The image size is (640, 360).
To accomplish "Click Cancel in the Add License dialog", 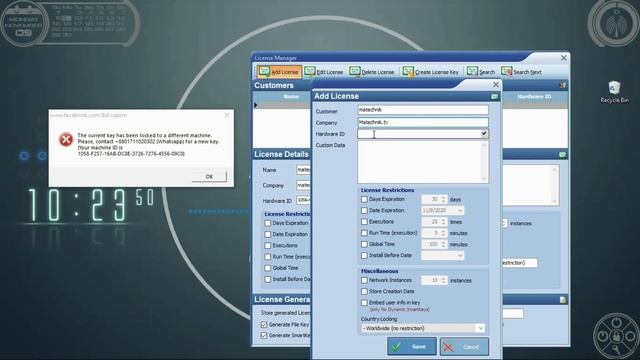I will pos(464,347).
